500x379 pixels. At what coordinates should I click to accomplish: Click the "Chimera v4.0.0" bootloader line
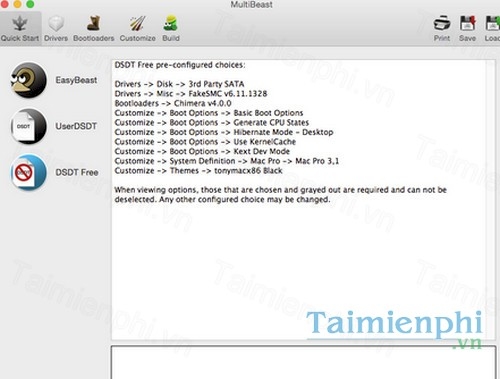pos(173,103)
